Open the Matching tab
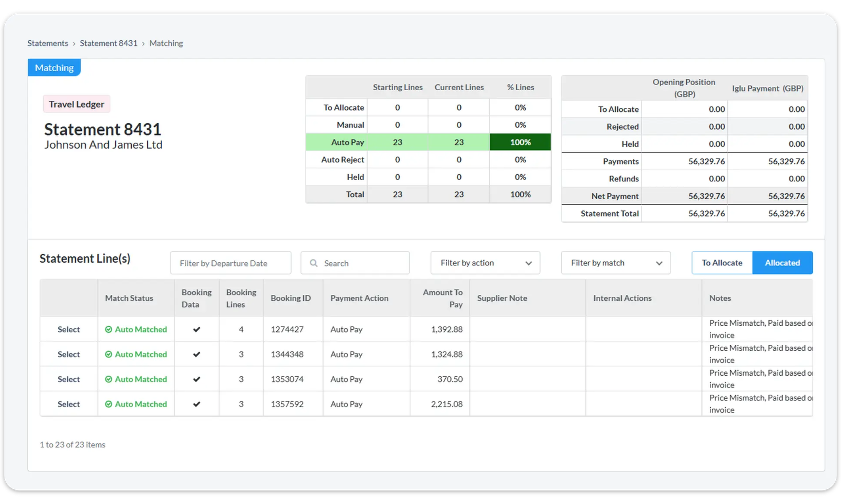Viewport: 841px width, 504px height. click(54, 68)
